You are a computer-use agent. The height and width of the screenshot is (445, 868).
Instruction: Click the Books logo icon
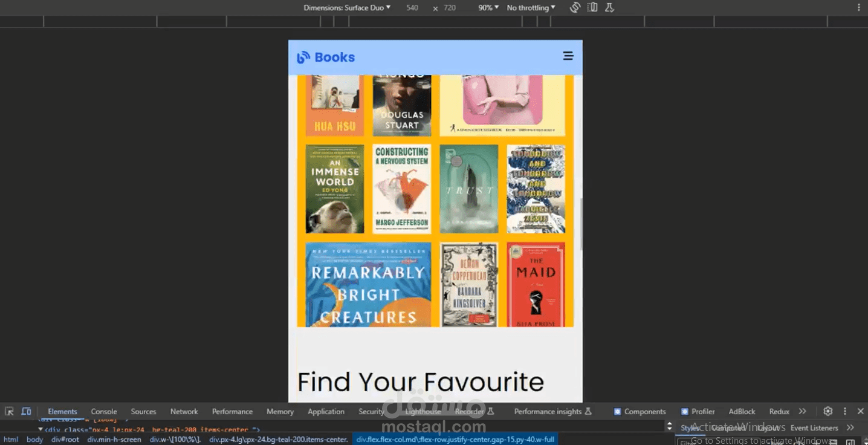click(303, 57)
